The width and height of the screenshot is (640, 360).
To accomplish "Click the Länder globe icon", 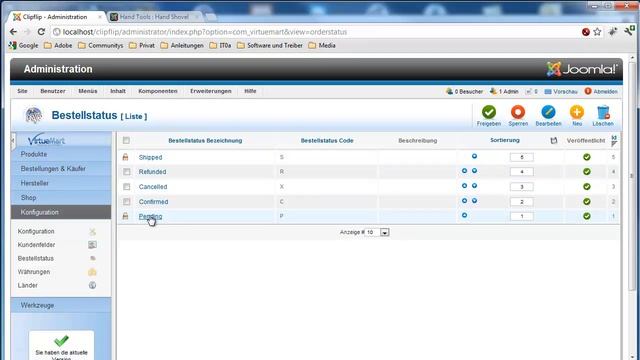I will (x=92, y=285).
